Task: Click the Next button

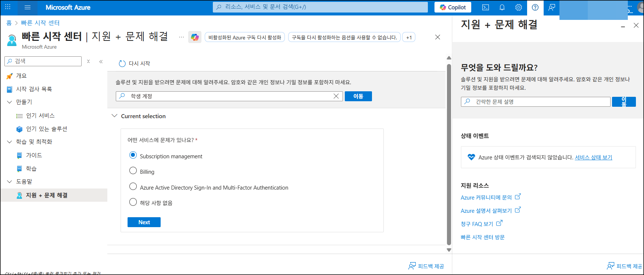Action: point(144,222)
